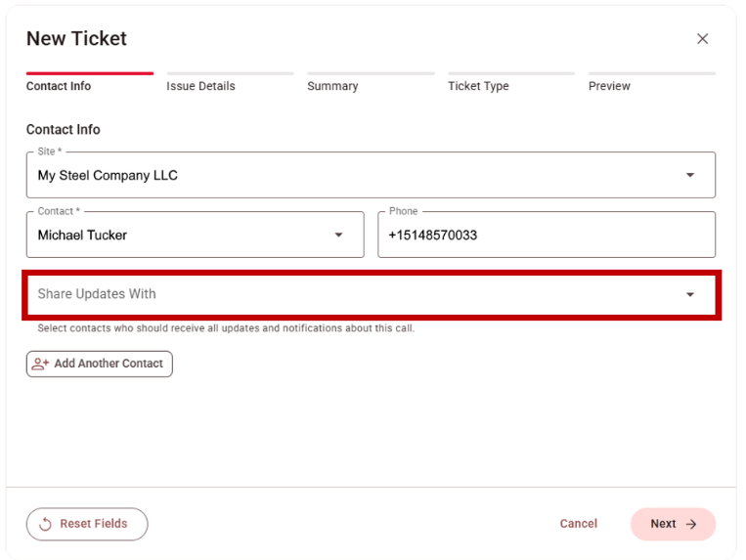
Task: Click the Michael Tucker contact value
Action: point(83,236)
